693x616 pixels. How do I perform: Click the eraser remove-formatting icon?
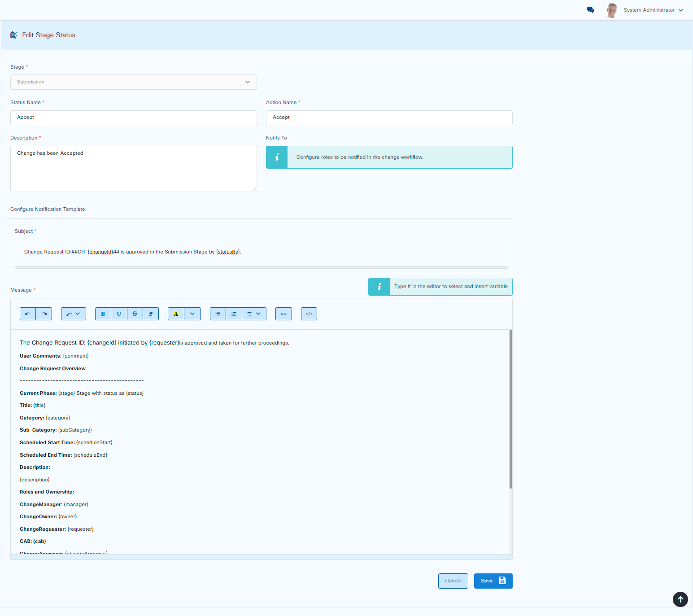(151, 314)
